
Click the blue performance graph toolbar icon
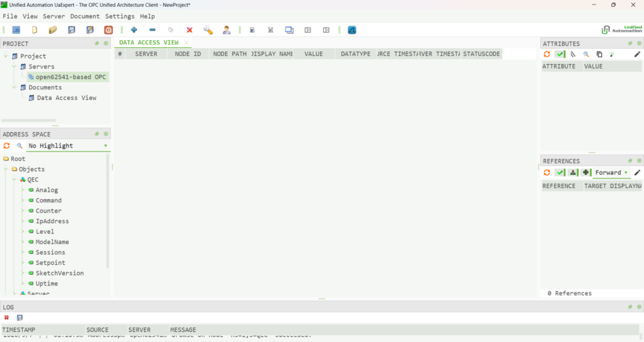pyautogui.click(x=352, y=30)
